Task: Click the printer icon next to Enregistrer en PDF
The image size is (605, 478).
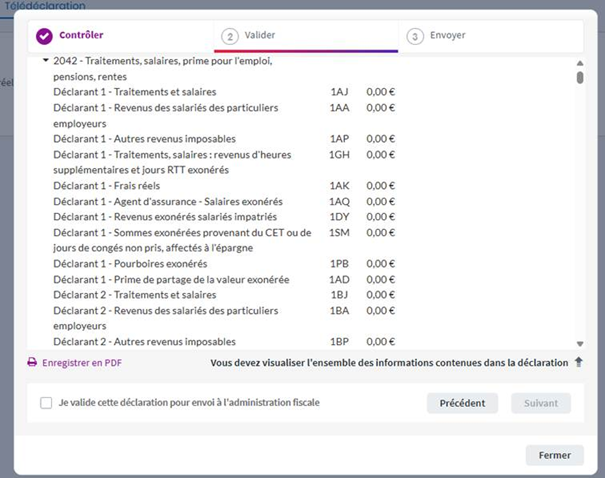Action: (32, 363)
